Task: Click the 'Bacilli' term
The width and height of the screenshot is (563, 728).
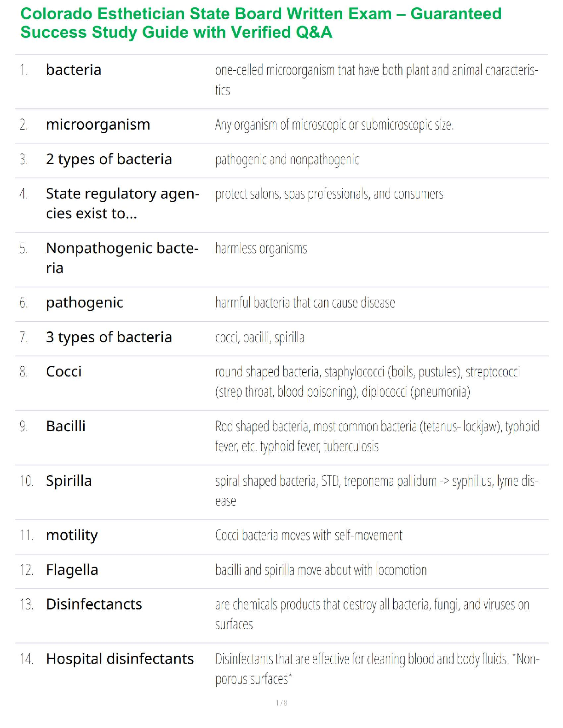Action: 66,426
